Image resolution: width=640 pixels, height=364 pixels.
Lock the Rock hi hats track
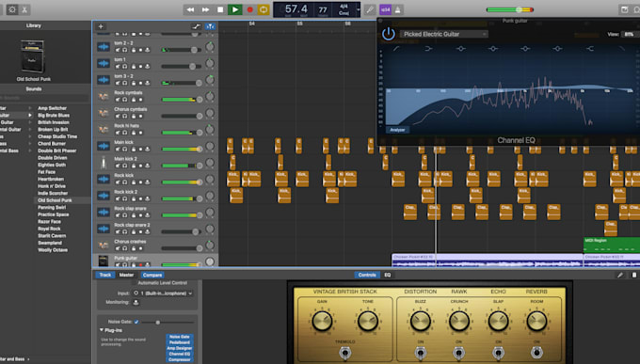point(133,133)
